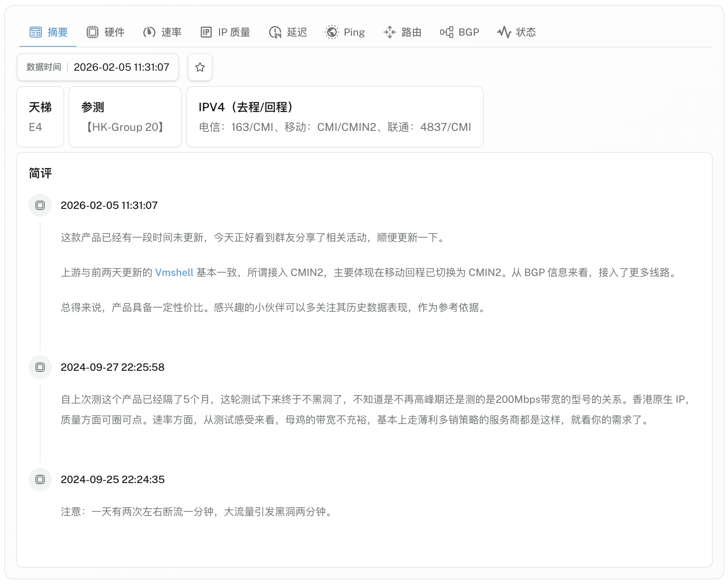Click the 【HK-Group 20】 participant label

tap(125, 127)
